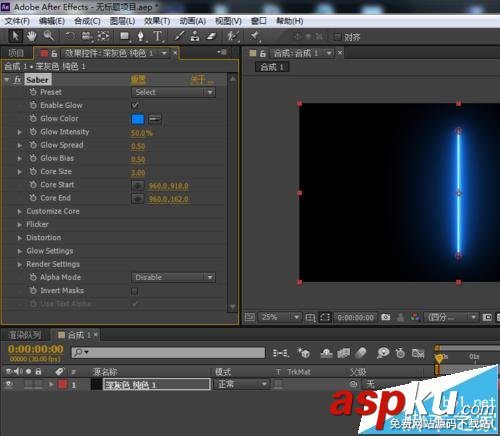Viewport: 500px width, 436px height.
Task: Toggle the Invert Masks checkbox
Action: (135, 291)
